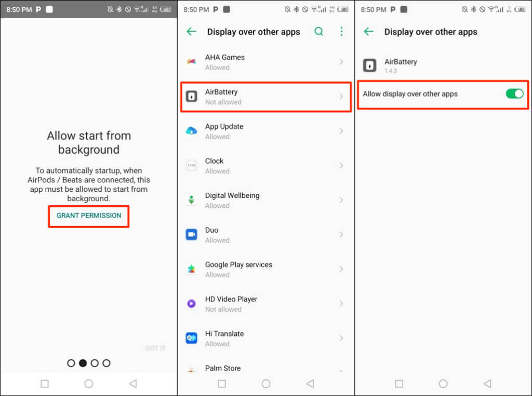
Task: Tap the Duo video icon
Action: (191, 234)
